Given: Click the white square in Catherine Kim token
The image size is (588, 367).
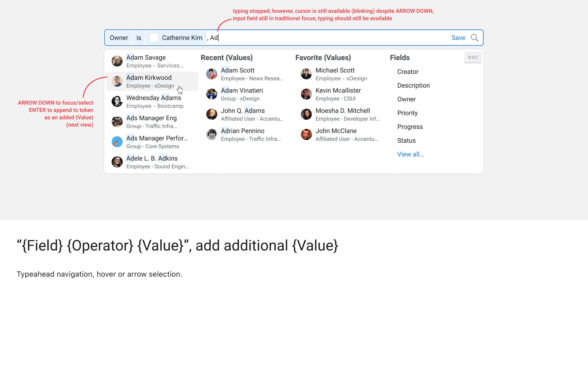Looking at the screenshot, I should click(154, 38).
